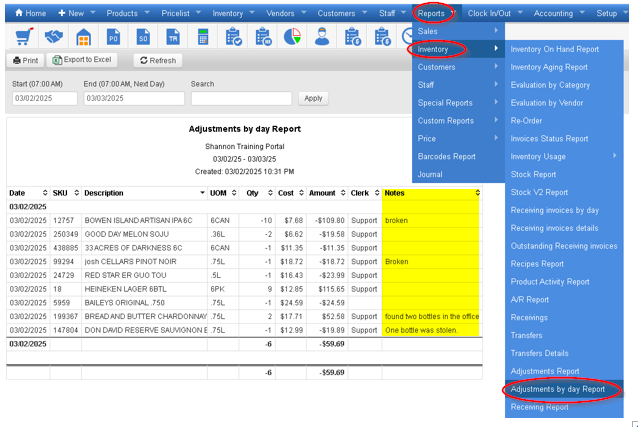Select the Adjustments Report entry
This screenshot has height=427, width=638.
pyautogui.click(x=564, y=372)
